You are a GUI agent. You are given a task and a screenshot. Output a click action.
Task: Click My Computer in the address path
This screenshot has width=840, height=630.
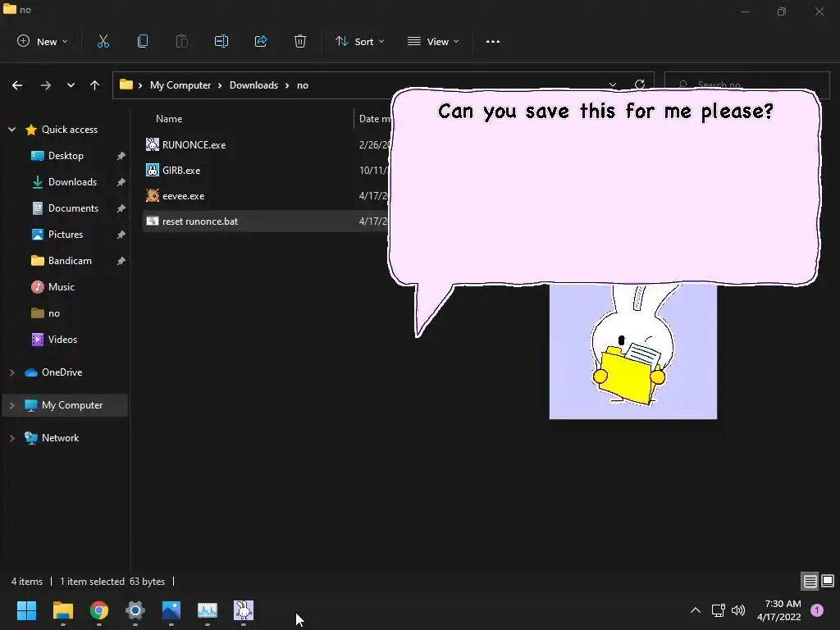[x=180, y=85]
